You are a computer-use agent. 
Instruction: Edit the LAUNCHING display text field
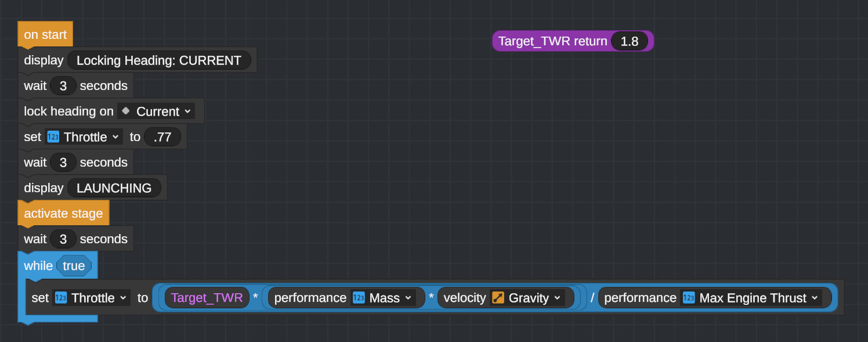(x=114, y=188)
